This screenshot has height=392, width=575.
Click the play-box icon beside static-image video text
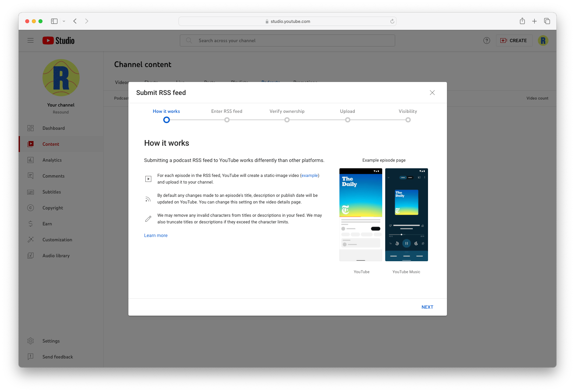click(x=148, y=179)
